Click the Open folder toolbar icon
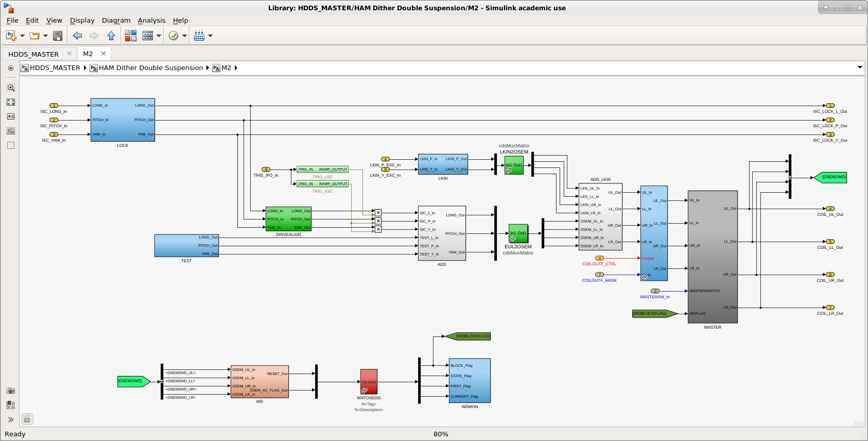The width and height of the screenshot is (868, 441). pos(34,36)
